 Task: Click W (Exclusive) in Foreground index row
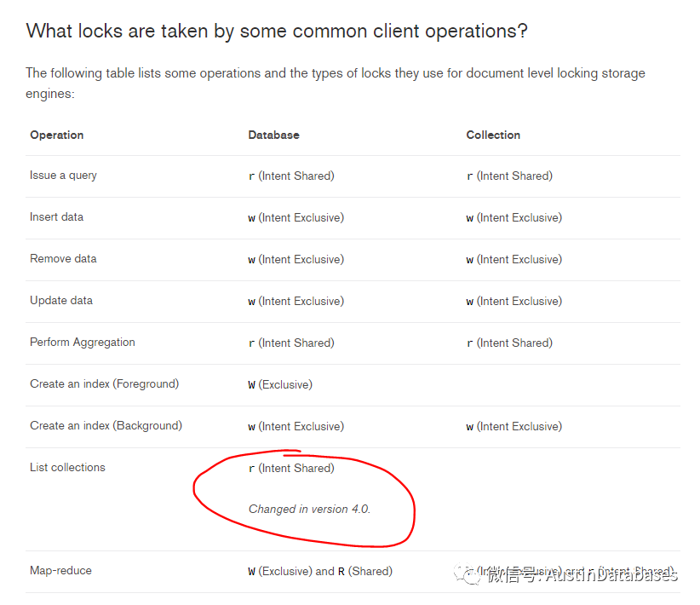coord(280,384)
